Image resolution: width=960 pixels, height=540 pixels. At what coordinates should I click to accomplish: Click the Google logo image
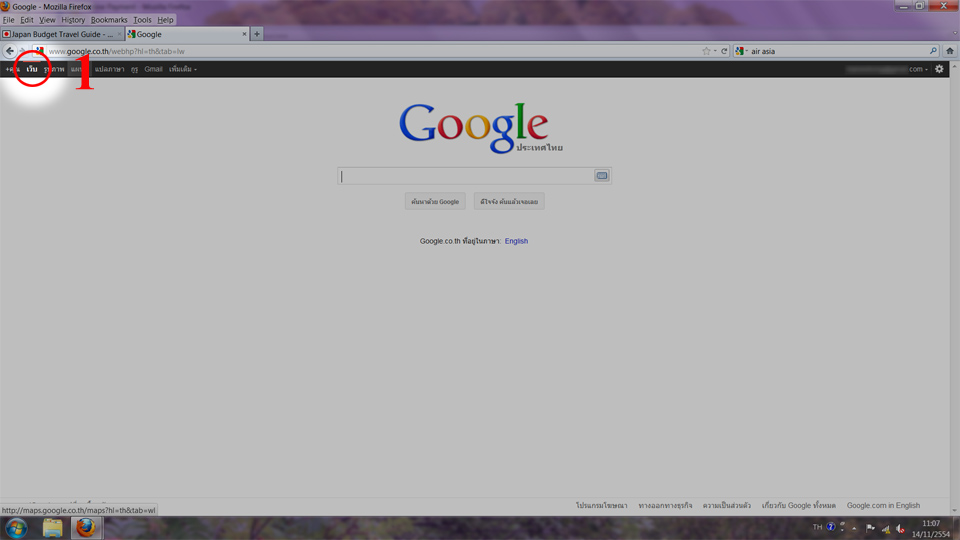pyautogui.click(x=481, y=127)
